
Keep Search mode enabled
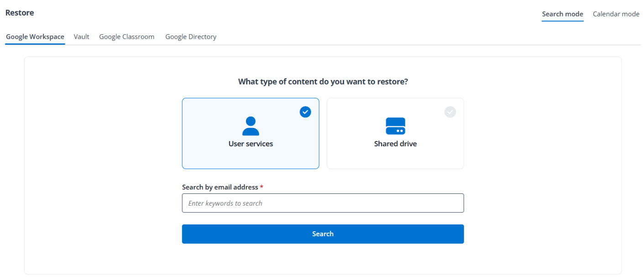click(562, 14)
